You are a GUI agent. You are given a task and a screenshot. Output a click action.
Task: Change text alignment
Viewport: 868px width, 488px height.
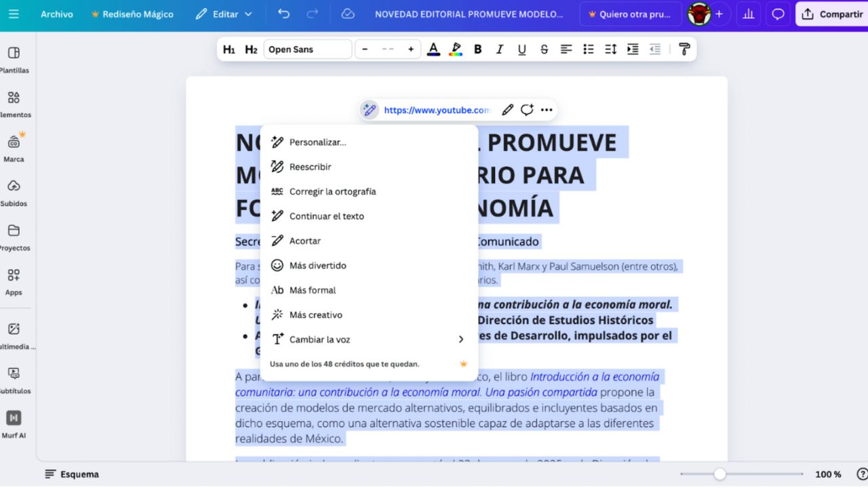566,49
